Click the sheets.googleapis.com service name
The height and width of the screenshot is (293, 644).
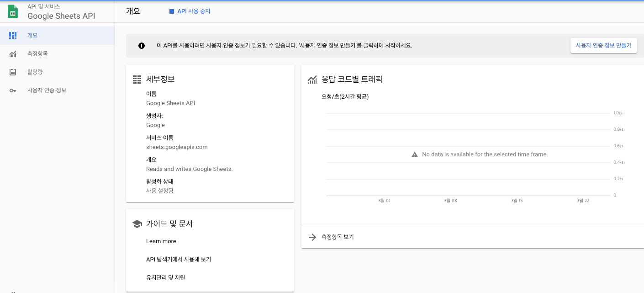pyautogui.click(x=177, y=147)
